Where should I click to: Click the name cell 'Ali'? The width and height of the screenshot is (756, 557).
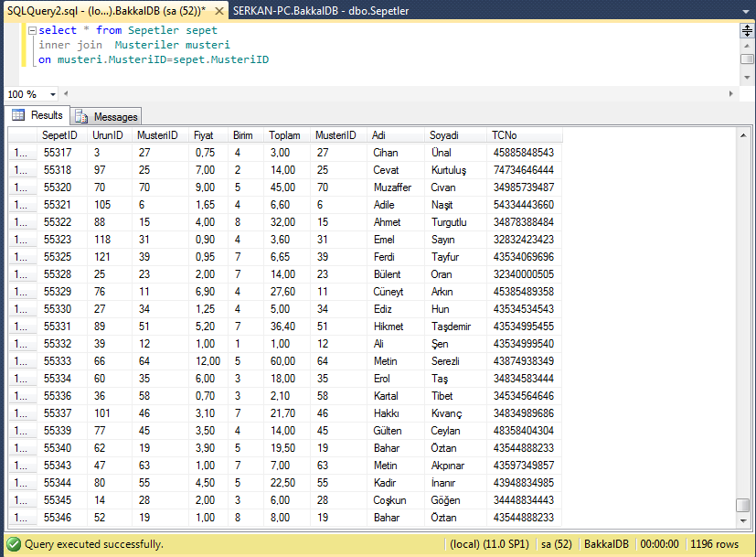[396, 344]
